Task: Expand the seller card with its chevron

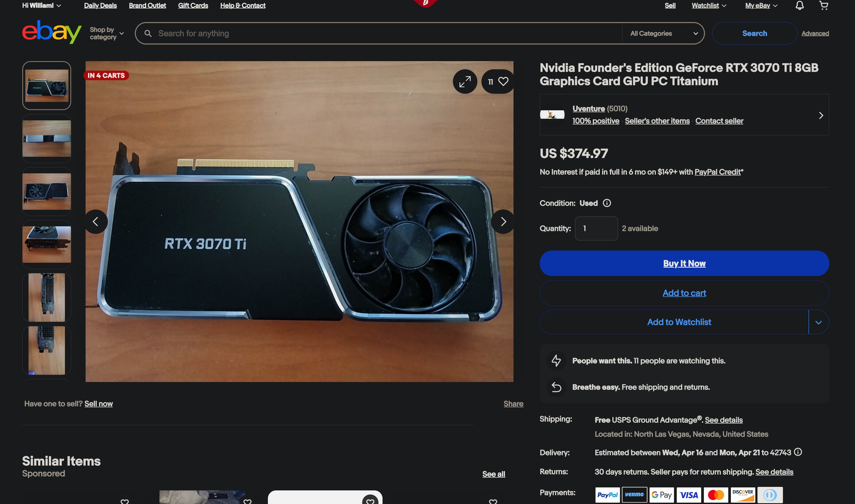Action: point(821,115)
